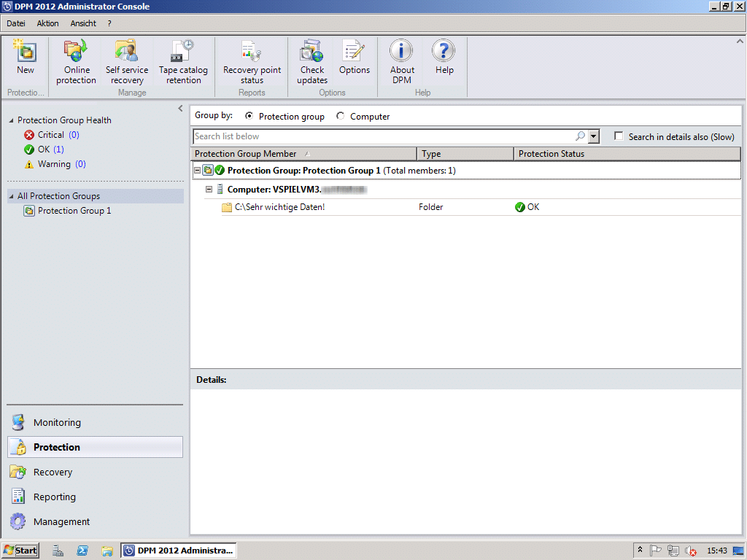The image size is (747, 560).
Task: Click the taskbar clock 15:43
Action: (x=717, y=551)
